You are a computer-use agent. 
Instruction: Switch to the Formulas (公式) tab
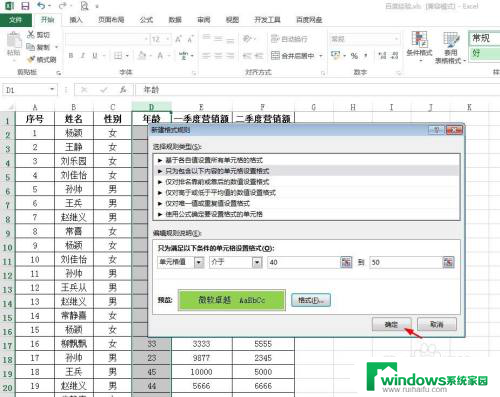coord(146,20)
